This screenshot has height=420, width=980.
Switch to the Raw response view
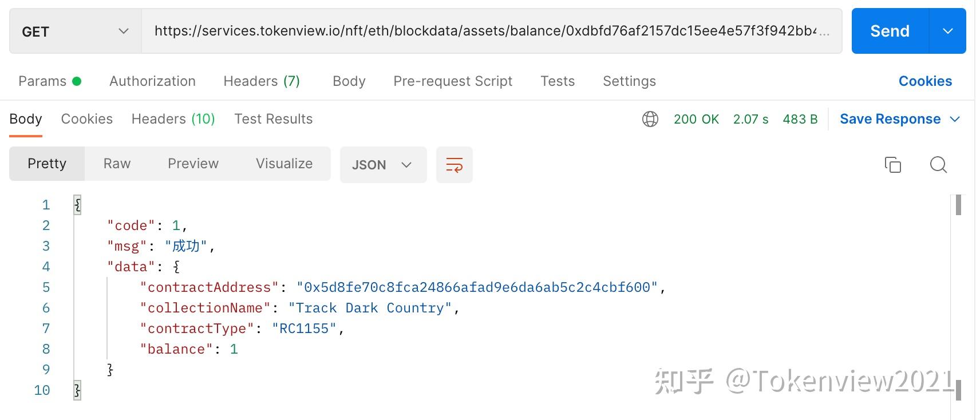tap(116, 164)
